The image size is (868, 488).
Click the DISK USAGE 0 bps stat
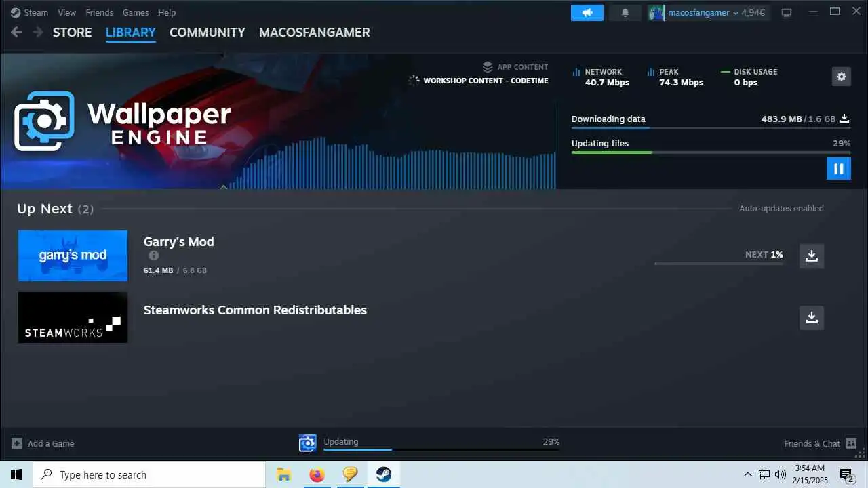tap(749, 77)
